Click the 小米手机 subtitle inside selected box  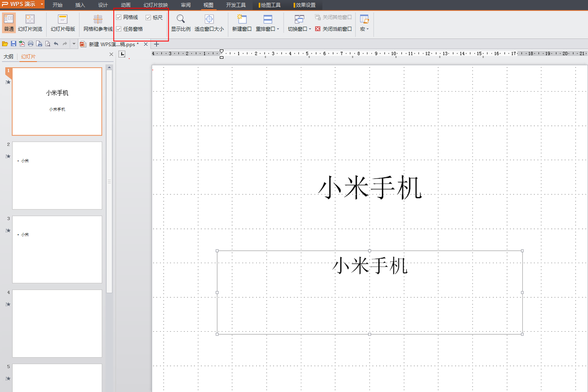(370, 266)
